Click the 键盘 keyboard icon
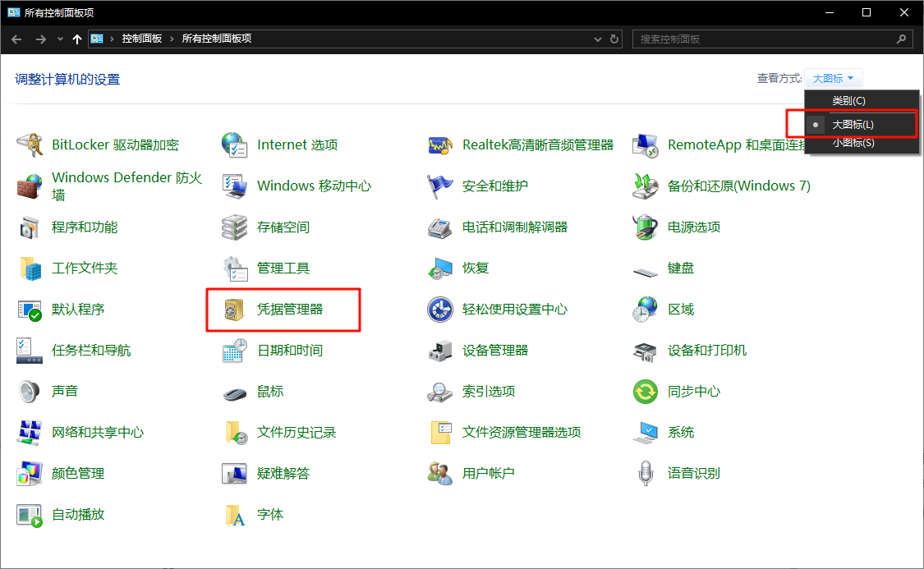This screenshot has height=569, width=924. 646,272
